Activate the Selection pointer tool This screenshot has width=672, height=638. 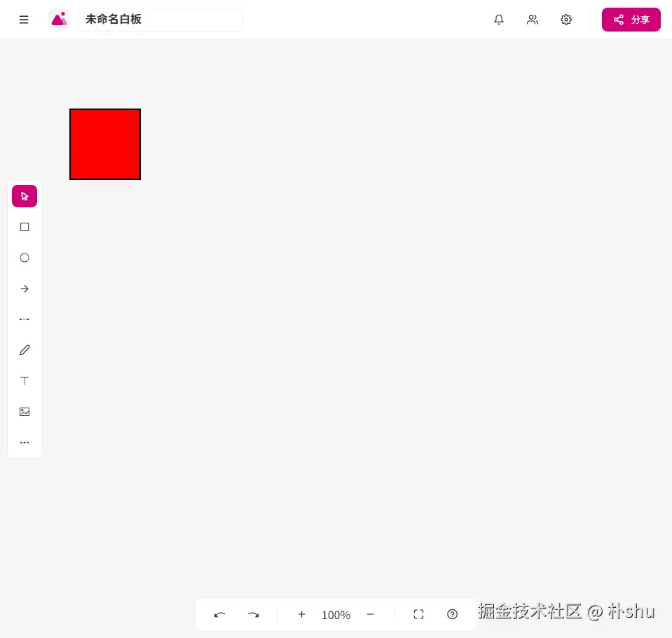[25, 196]
